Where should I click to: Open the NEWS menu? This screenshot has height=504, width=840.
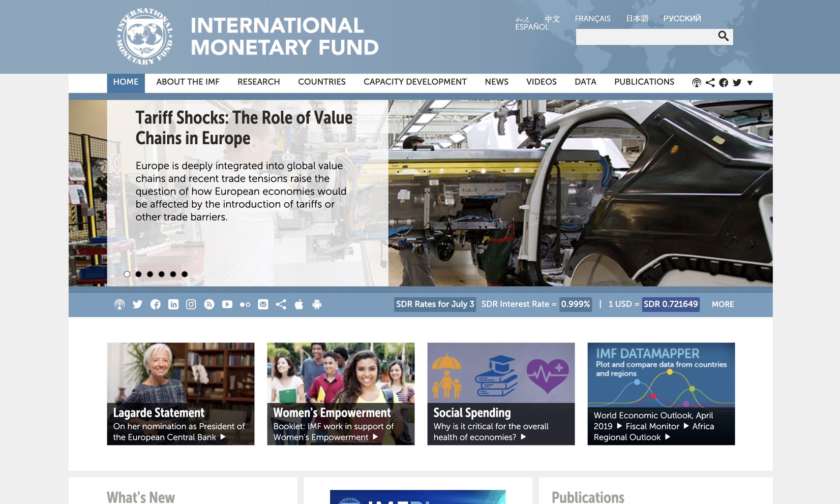[496, 82]
